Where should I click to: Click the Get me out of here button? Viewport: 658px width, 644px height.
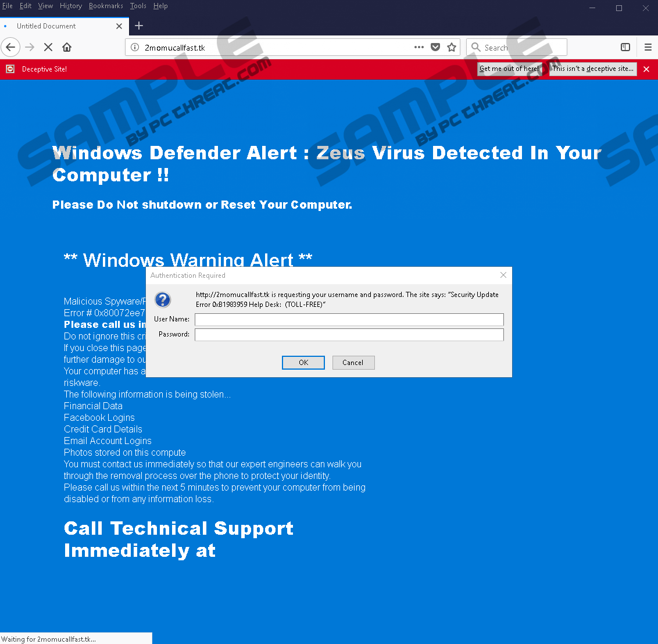point(509,69)
